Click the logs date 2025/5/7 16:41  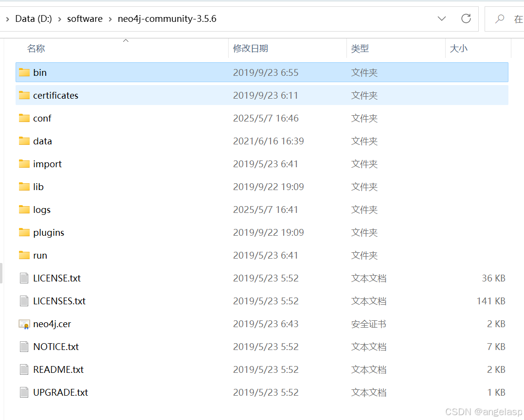(265, 210)
